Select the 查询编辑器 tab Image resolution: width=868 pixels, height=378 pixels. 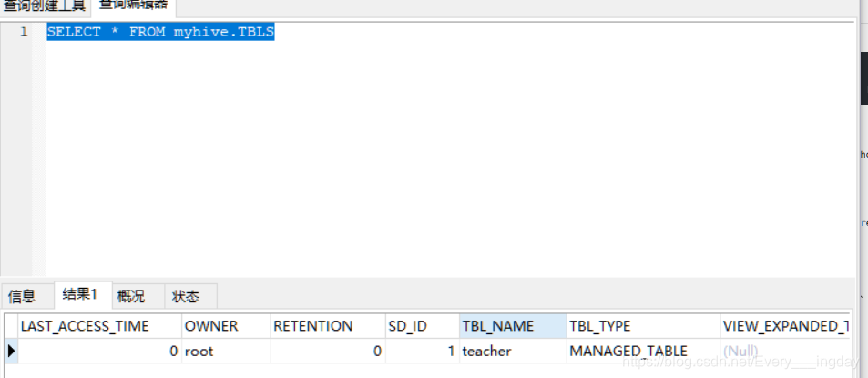(x=133, y=6)
